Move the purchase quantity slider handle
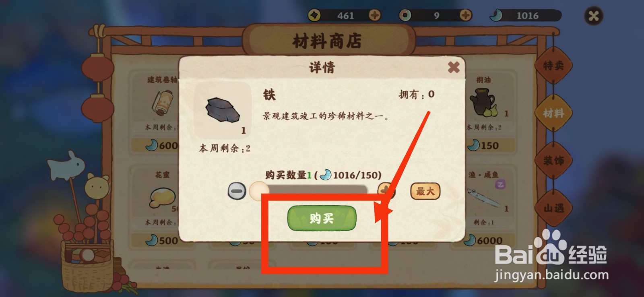The image size is (644, 297). point(259,190)
